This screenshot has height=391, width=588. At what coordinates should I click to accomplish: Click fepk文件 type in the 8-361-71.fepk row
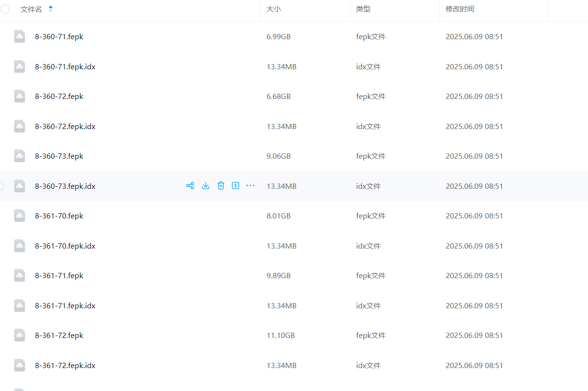tap(371, 275)
